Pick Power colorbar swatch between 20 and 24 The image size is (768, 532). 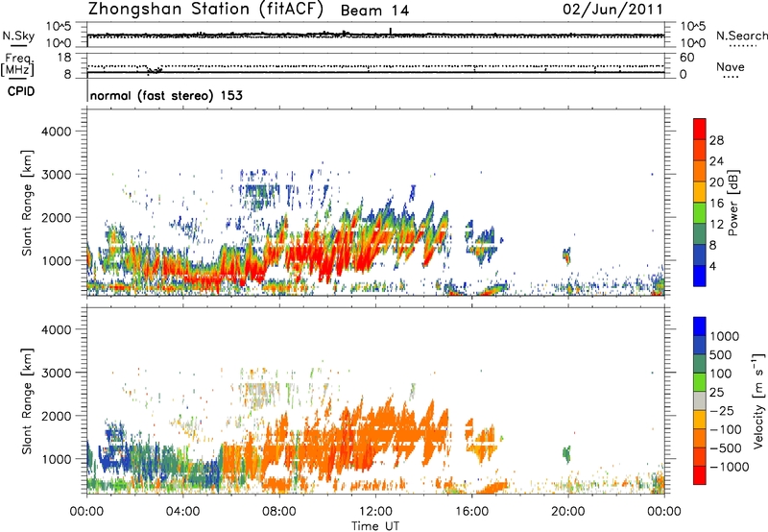(700, 172)
